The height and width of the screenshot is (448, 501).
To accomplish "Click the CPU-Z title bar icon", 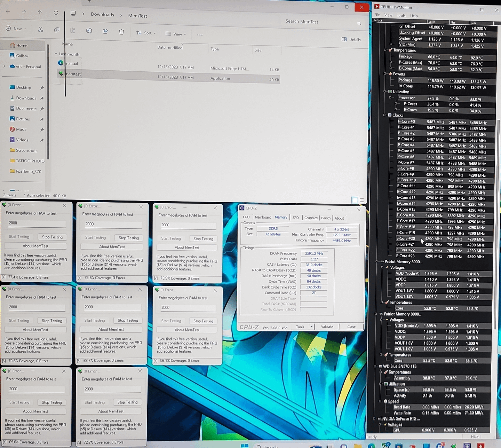I will [x=242, y=208].
